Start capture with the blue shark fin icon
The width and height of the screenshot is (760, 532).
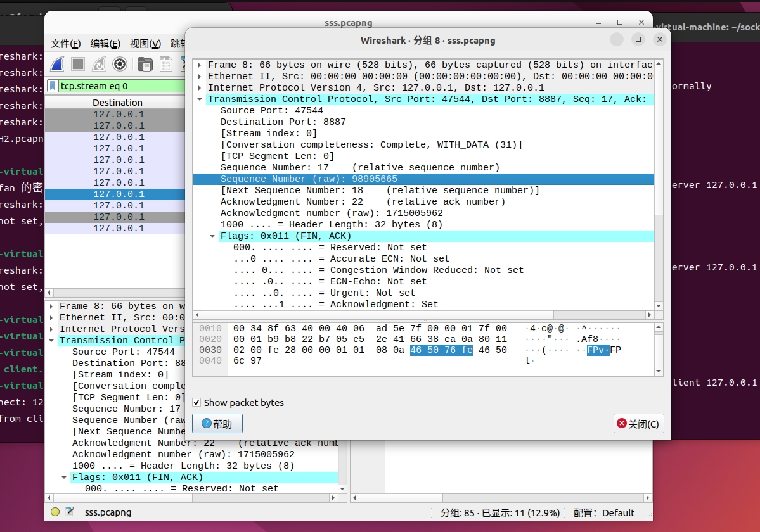[x=57, y=64]
